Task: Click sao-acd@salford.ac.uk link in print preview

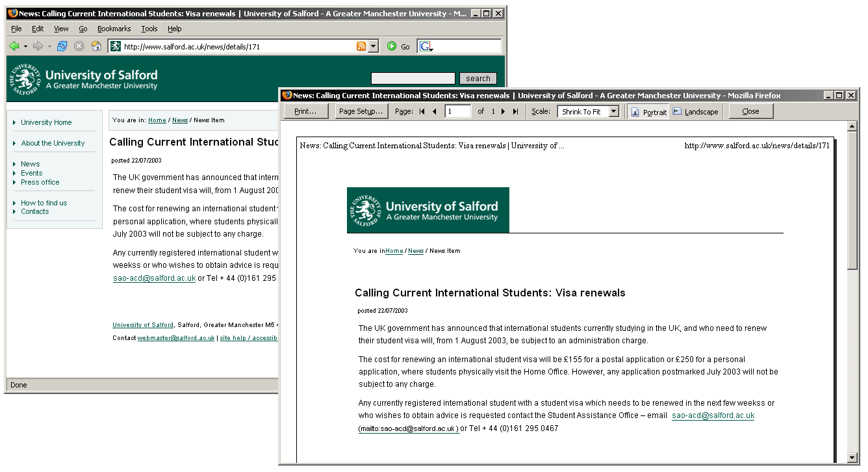Action: pos(713,415)
